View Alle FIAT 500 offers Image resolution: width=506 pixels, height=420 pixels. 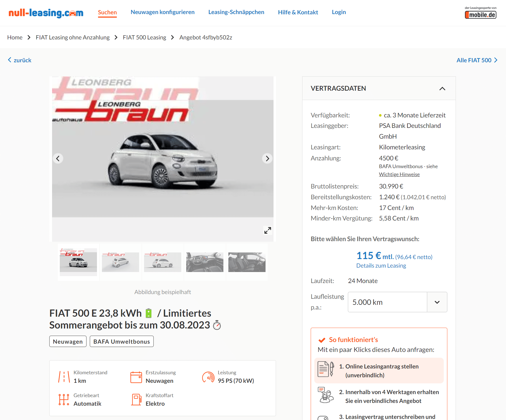477,60
